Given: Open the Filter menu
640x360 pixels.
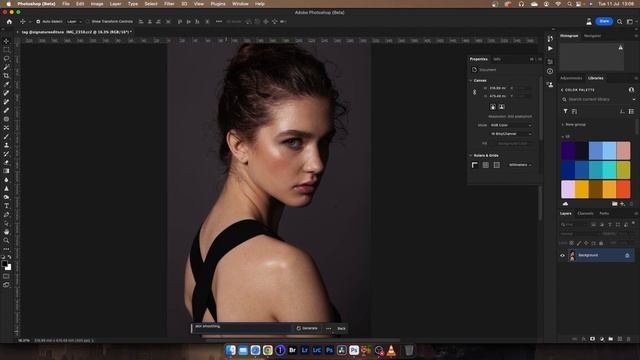Looking at the screenshot, I should (x=169, y=4).
